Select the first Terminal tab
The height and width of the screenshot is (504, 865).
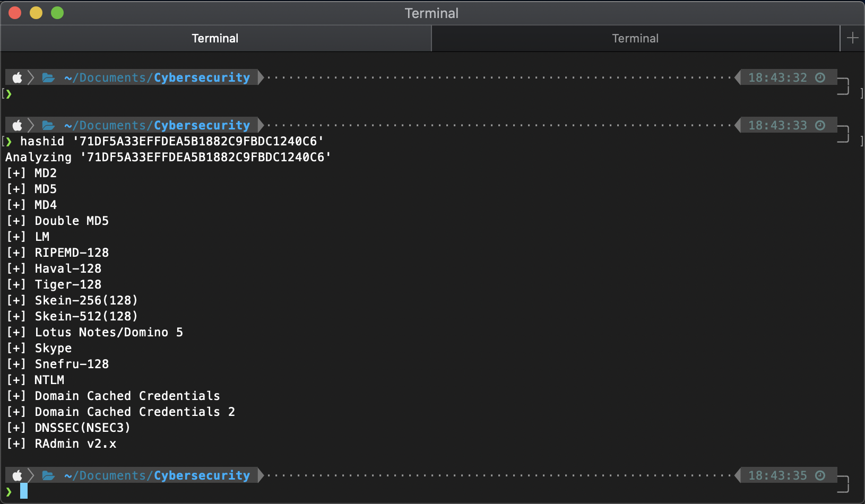(215, 38)
